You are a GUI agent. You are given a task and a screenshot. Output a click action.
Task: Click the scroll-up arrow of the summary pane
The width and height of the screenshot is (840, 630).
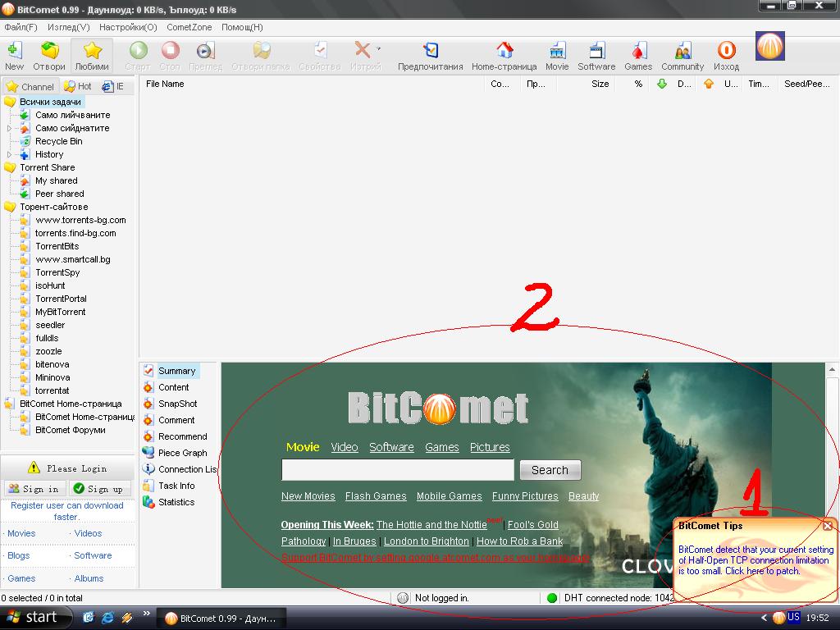[832, 370]
